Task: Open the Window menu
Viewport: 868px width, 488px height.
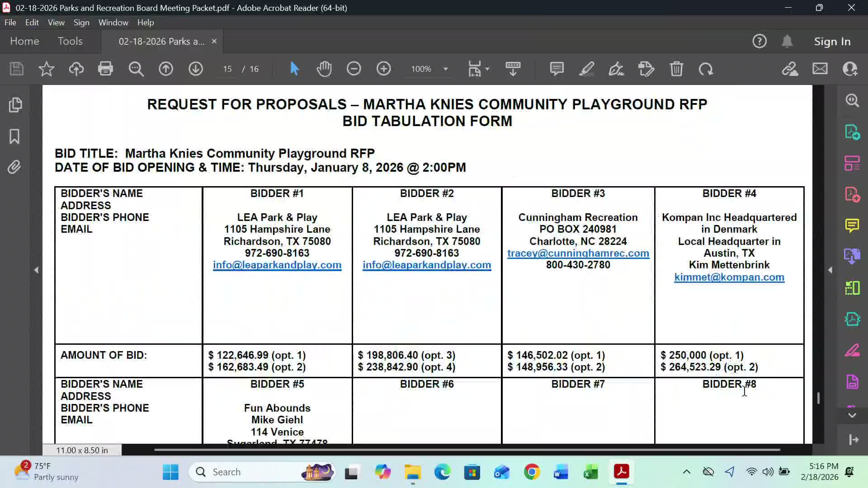Action: (x=113, y=22)
